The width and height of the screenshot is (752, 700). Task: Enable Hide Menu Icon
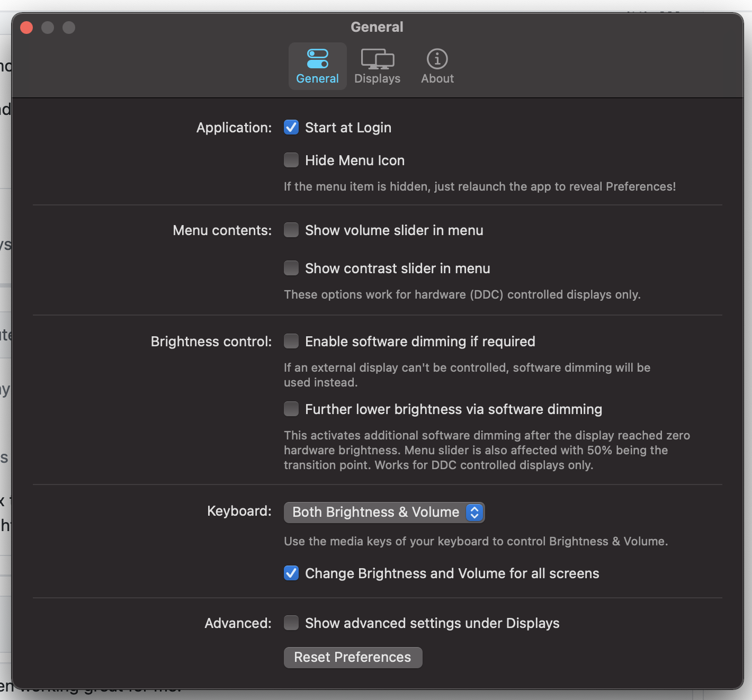291,160
